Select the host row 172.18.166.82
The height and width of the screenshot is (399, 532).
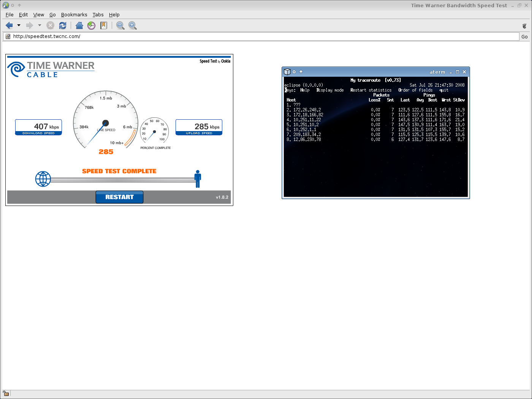(375, 115)
